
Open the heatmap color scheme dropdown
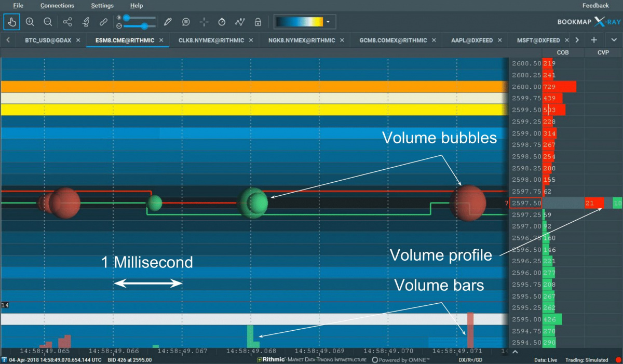[x=328, y=22]
